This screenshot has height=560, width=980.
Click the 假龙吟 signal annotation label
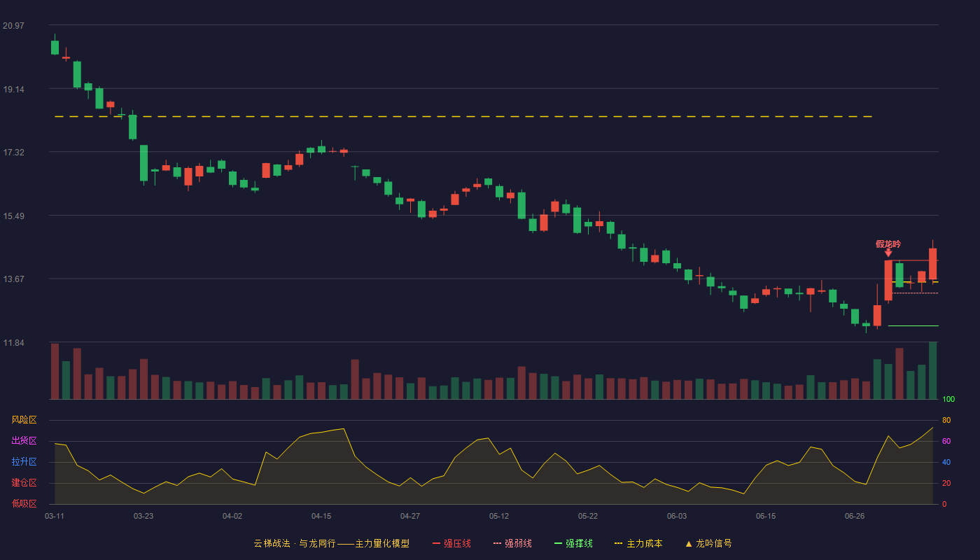tap(888, 244)
